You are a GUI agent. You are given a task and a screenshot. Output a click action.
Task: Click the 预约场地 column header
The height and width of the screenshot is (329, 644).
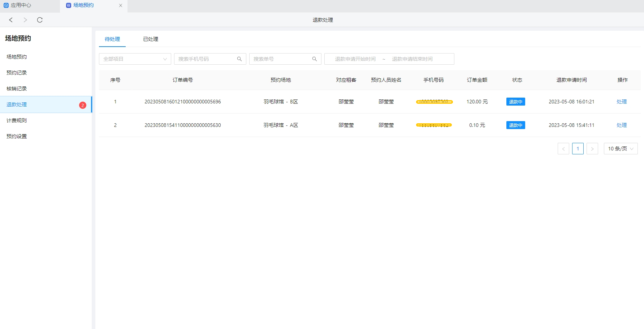pos(281,80)
